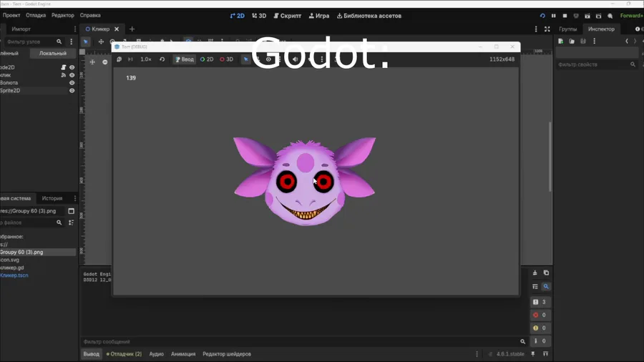Load an existing resource in the Inspector
The width and height of the screenshot is (644, 362).
(x=572, y=41)
